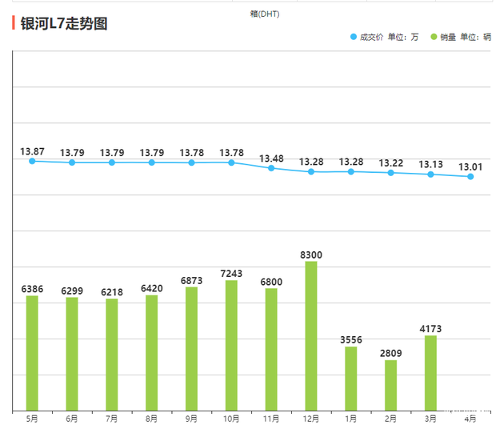The image size is (504, 437).
Task: Select the 13.48 price point for 11月
Action: [271, 168]
